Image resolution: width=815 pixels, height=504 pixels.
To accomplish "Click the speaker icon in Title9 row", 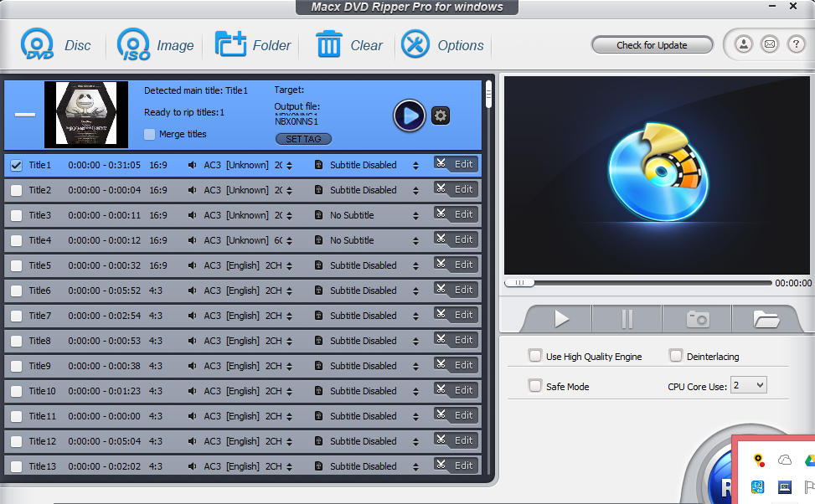I will coord(193,366).
